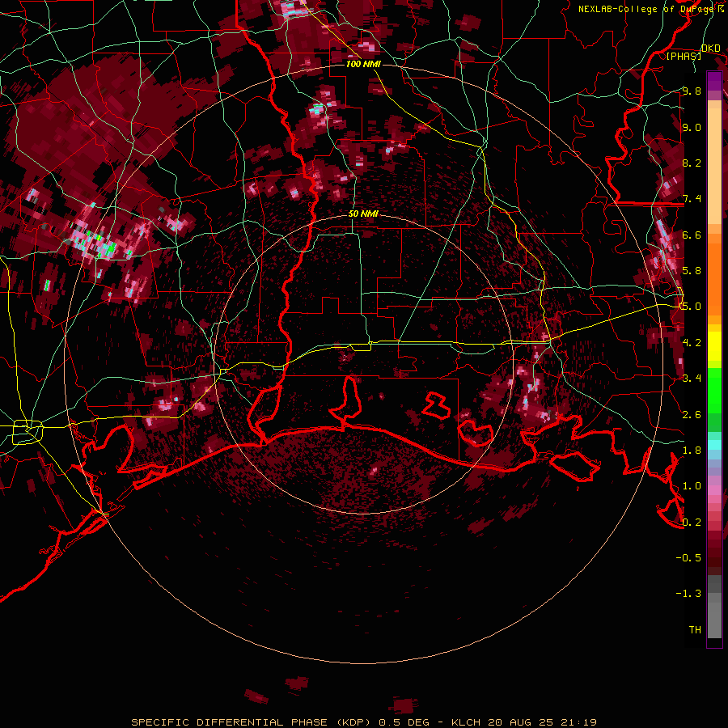This screenshot has width=728, height=728.
Task: Click the 3.4 value on the scale
Action: (x=692, y=378)
